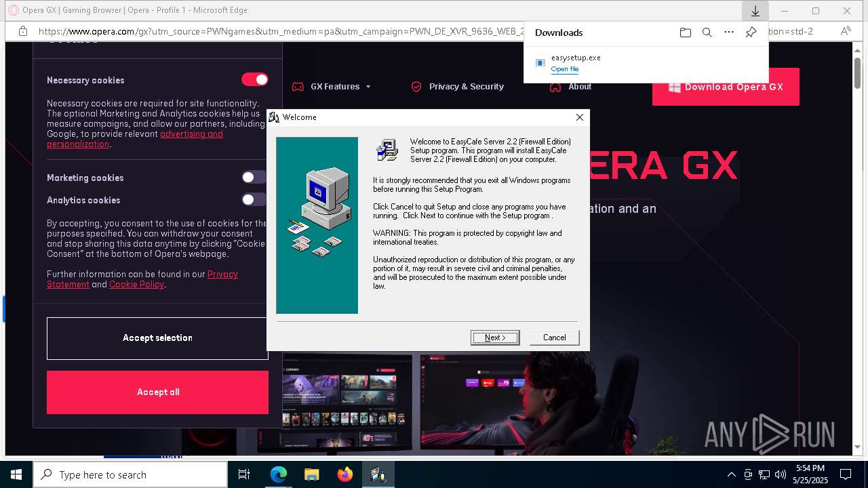Click the Privacy & Security shield icon
Viewport: 868px width, 488px height.
(416, 87)
